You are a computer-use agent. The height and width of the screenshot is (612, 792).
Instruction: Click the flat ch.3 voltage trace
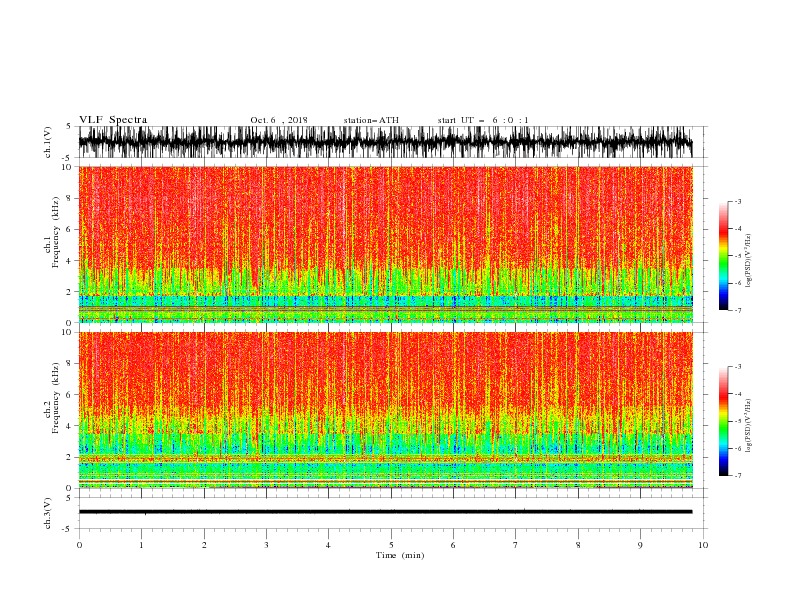tap(385, 512)
